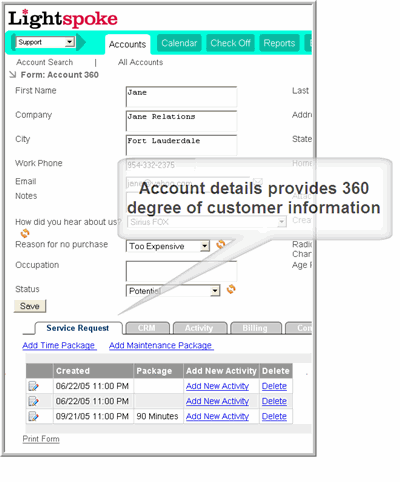Image resolution: width=400 pixels, height=482 pixels.
Task: Click refresh icon beside Too Expensive dropdown
Action: point(221,245)
